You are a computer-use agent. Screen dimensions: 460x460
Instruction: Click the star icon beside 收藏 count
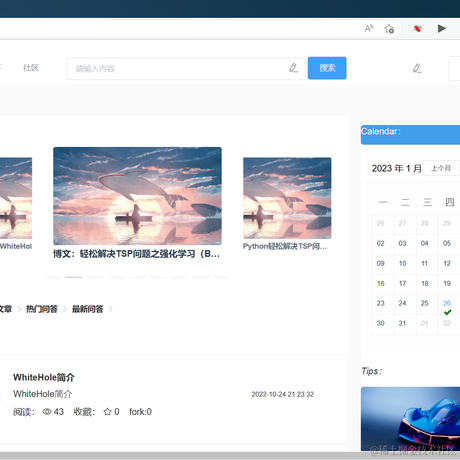[x=107, y=412]
